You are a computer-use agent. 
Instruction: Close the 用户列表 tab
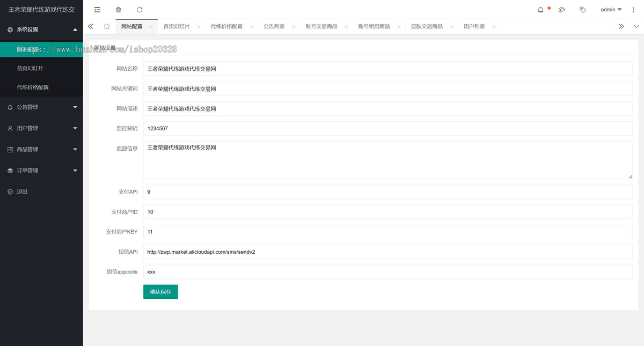(x=494, y=27)
